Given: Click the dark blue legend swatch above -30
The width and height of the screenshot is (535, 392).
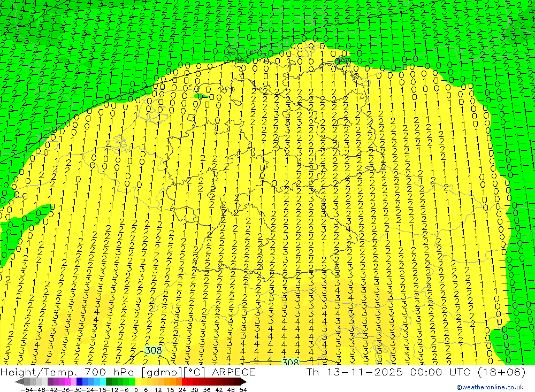Looking at the screenshot, I should click(80, 381).
